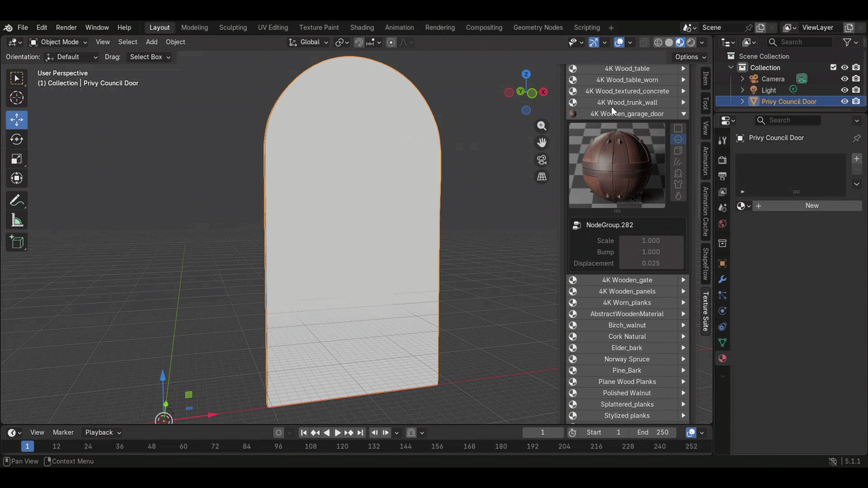
Task: Toggle Light visibility eye icon
Action: coord(845,90)
